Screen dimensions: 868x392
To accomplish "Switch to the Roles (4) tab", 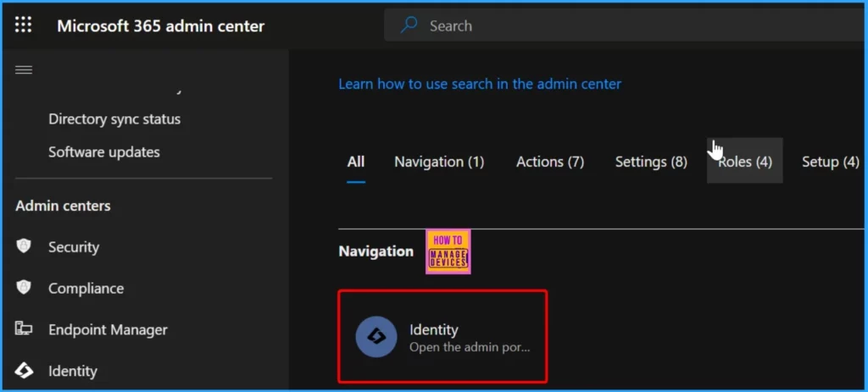I will click(744, 161).
